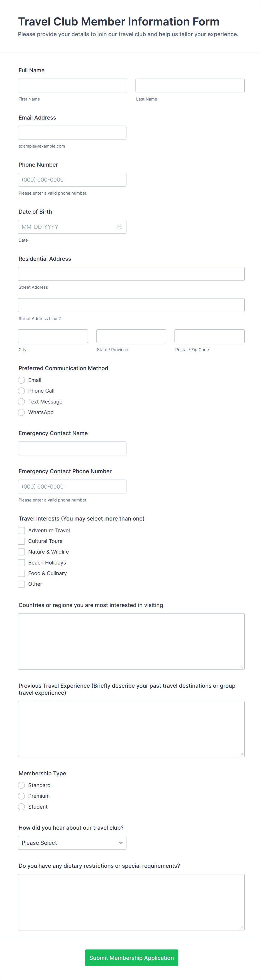260x980 pixels.
Task: Select the Phone Number field
Action: [x=72, y=179]
